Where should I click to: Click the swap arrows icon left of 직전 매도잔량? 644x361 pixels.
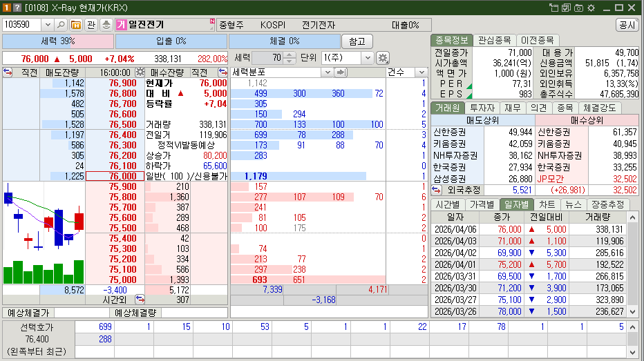(8, 72)
